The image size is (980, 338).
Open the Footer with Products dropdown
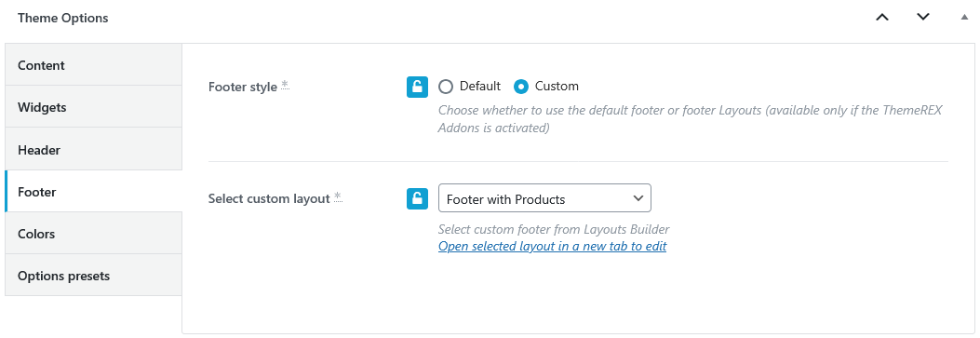(x=544, y=198)
